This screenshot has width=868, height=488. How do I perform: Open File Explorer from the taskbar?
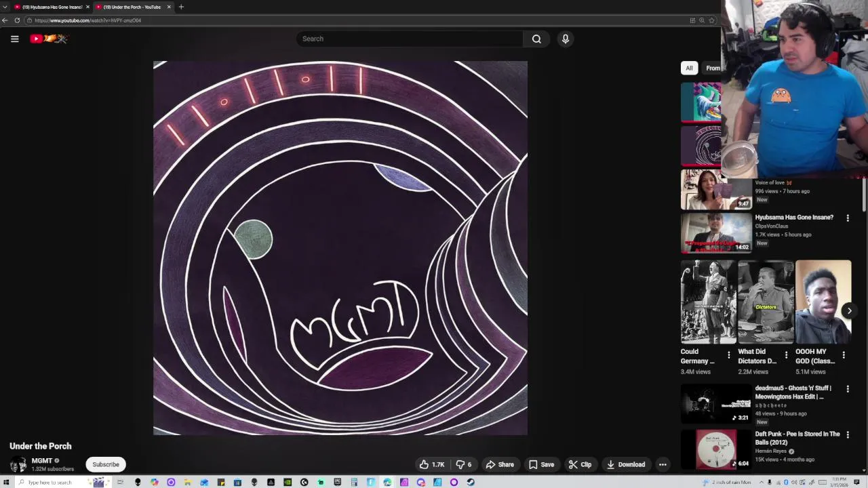187,482
